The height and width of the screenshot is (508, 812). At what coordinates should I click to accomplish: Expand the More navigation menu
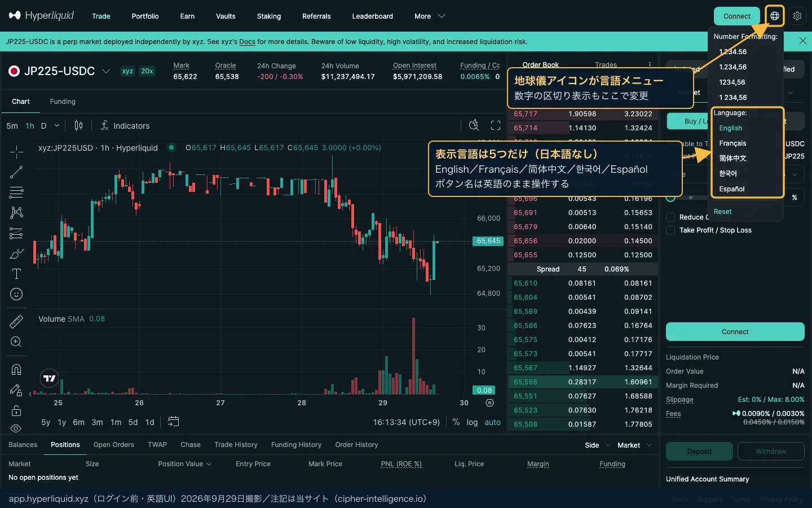click(430, 16)
